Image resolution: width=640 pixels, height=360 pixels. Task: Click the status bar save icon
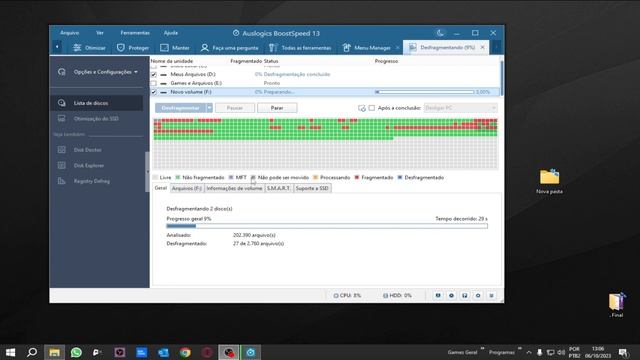click(464, 295)
